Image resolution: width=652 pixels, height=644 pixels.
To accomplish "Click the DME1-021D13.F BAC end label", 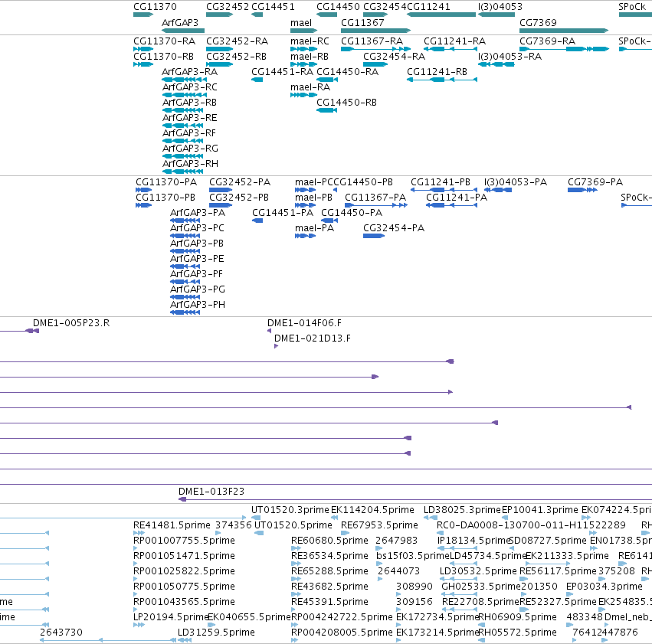I will [x=313, y=338].
